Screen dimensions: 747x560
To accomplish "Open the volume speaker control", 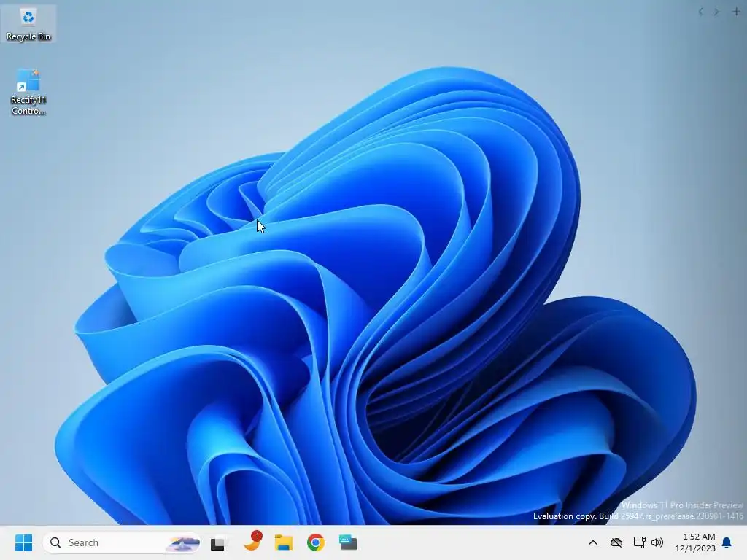I will (657, 542).
